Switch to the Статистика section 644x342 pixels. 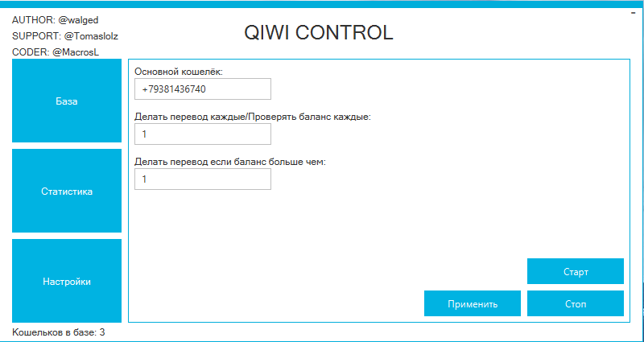pos(66,192)
